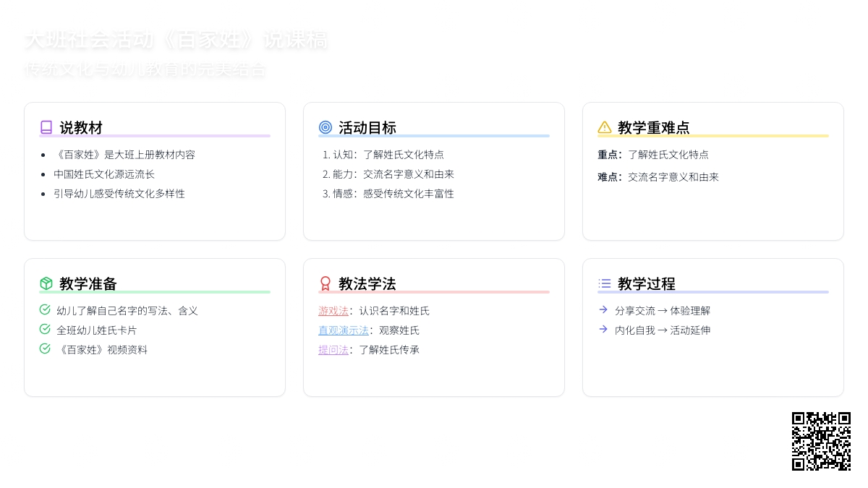This screenshot has width=868, height=488.
Task: Click the 活动目标 heading text
Action: (x=367, y=128)
